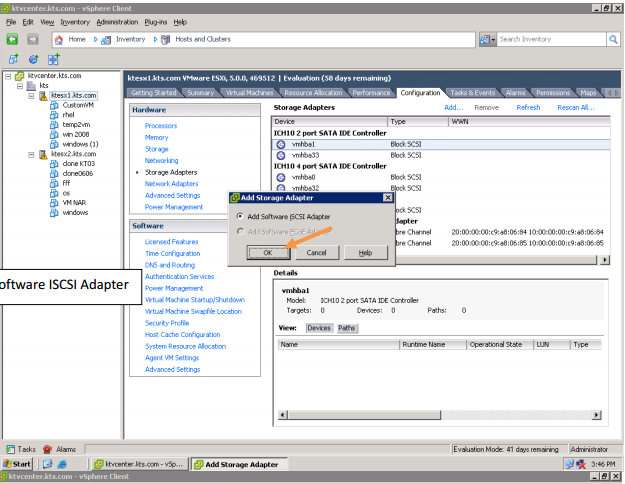Click the Home icon in navigation bar
This screenshot has height=484, width=625.
[59, 39]
